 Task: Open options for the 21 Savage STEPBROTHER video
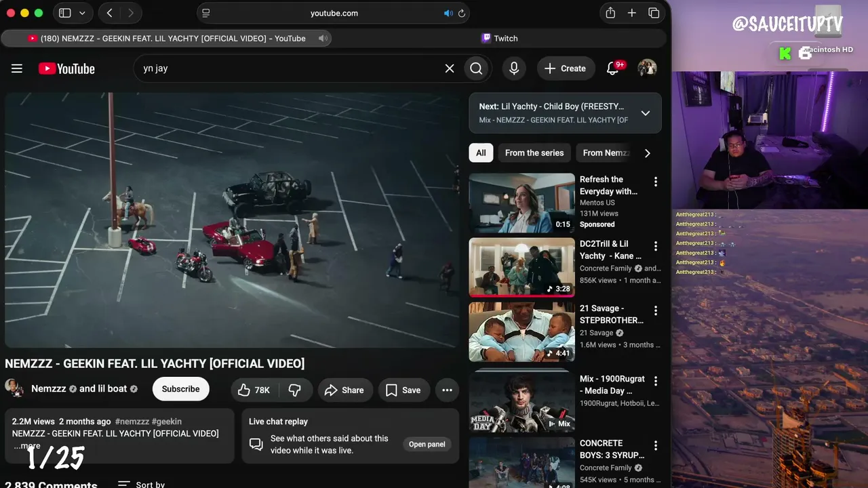(656, 310)
